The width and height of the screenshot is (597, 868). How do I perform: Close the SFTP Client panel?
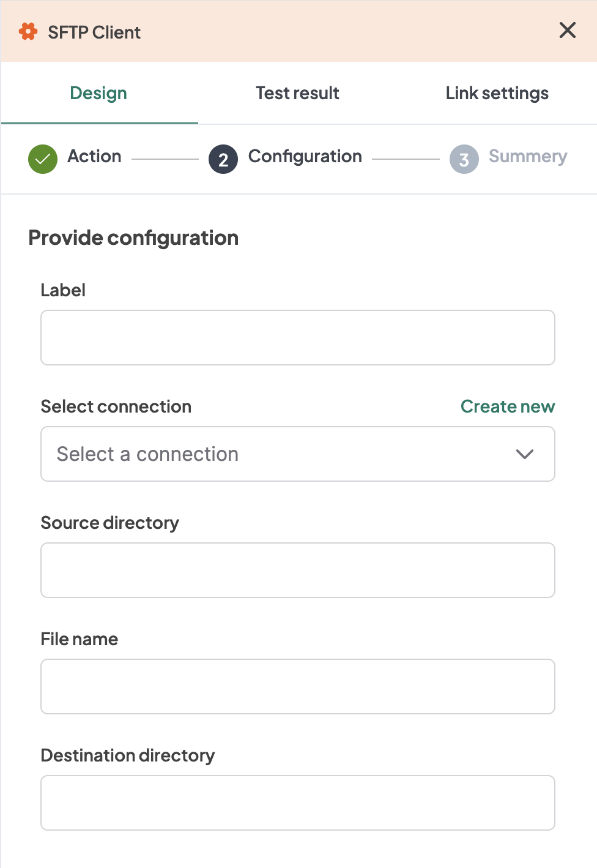tap(567, 30)
